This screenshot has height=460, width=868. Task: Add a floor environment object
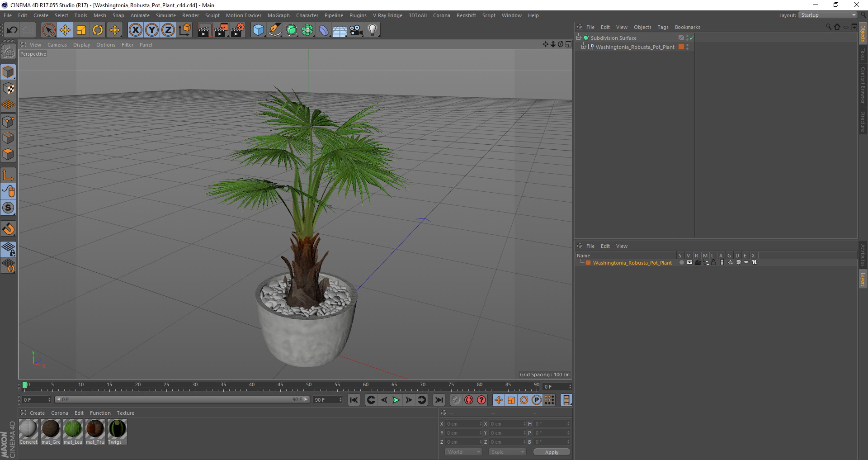pyautogui.click(x=340, y=30)
